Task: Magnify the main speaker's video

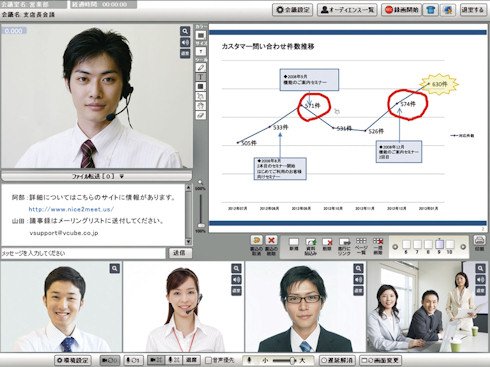Action: coord(185,31)
